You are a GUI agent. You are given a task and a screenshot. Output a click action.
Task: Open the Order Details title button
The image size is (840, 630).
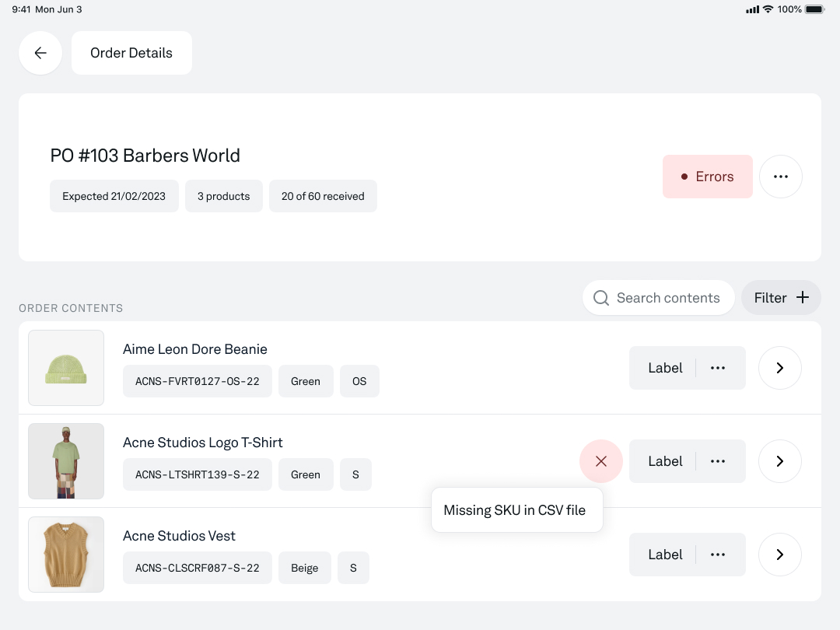(x=131, y=53)
